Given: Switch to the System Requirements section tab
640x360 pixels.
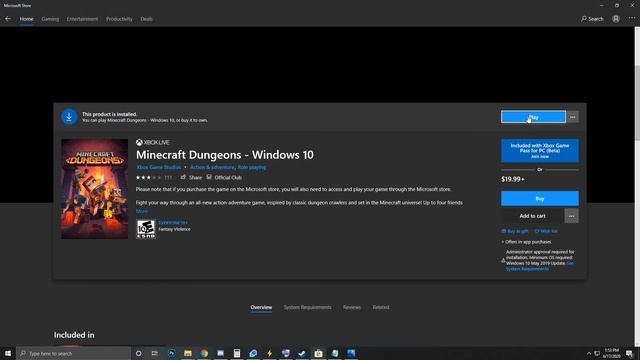Looking at the screenshot, I should [x=307, y=307].
